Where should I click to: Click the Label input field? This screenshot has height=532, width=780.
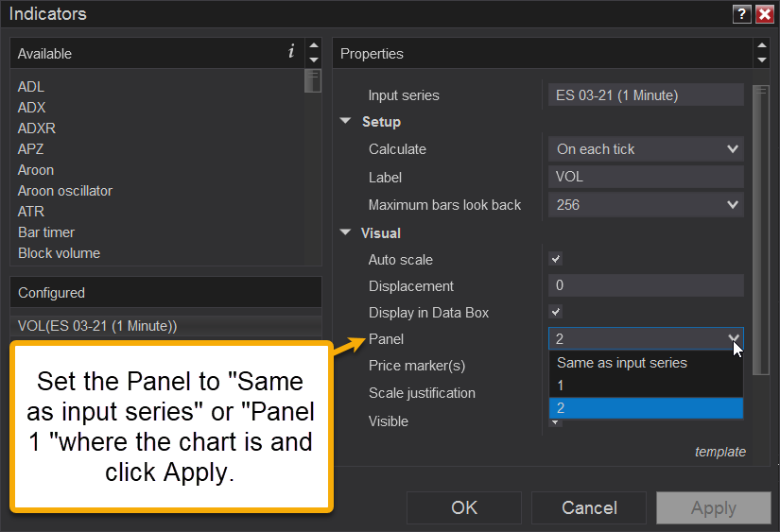646,177
